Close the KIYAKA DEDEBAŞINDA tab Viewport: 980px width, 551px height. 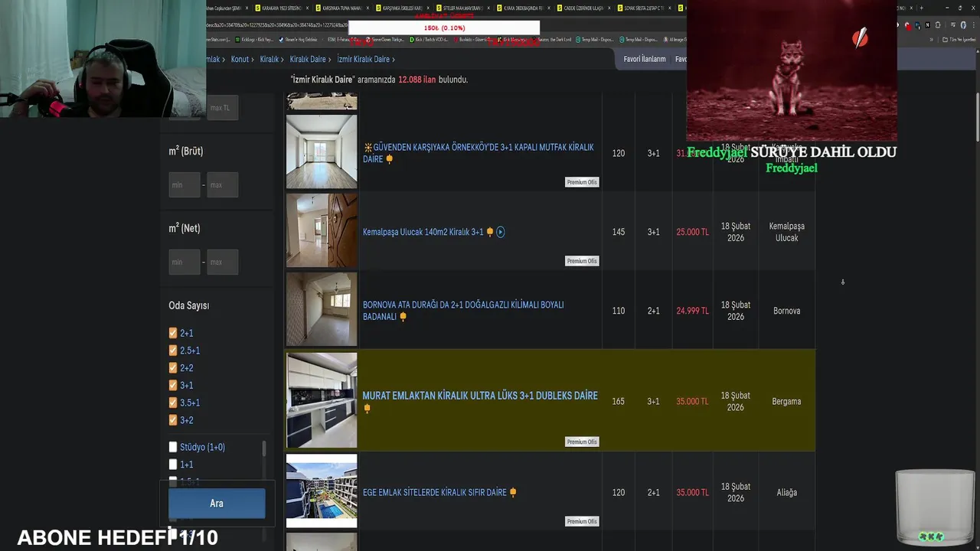coord(549,8)
